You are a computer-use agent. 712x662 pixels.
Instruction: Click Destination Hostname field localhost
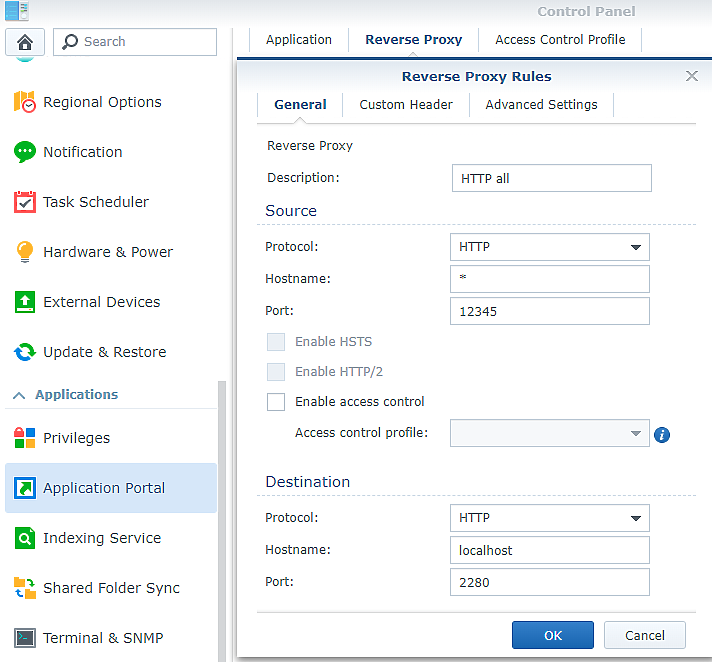coord(549,550)
